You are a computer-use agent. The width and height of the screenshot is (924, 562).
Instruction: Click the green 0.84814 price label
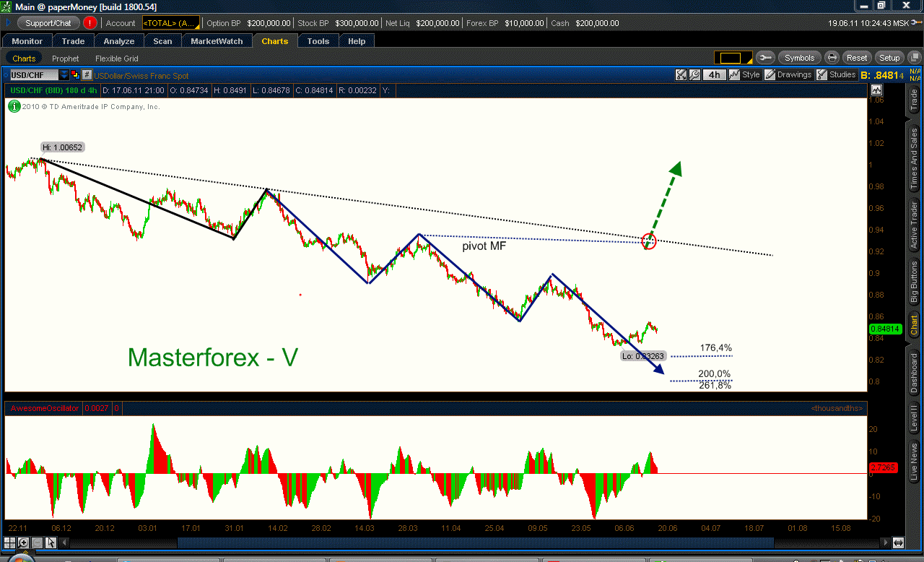pyautogui.click(x=885, y=329)
